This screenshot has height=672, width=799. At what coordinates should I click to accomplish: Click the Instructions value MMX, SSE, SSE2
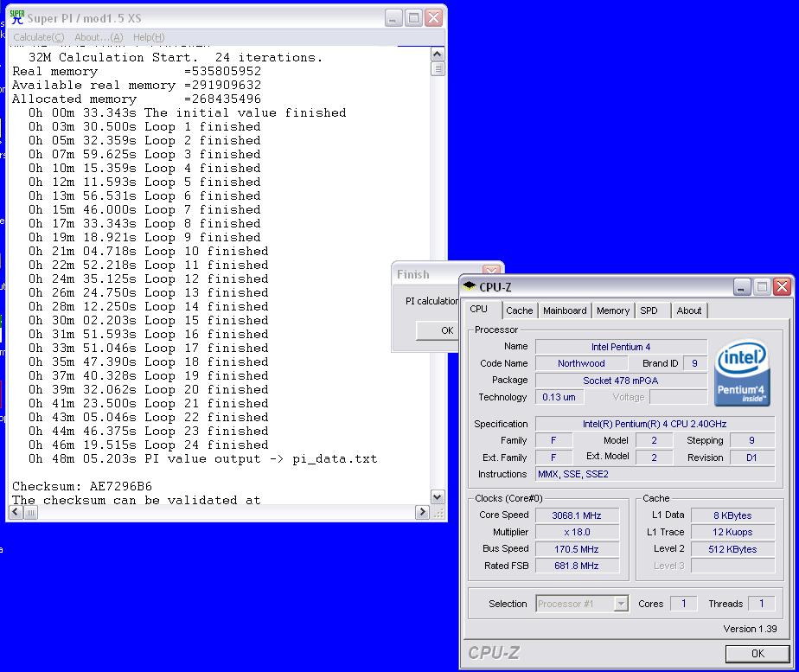coord(655,474)
